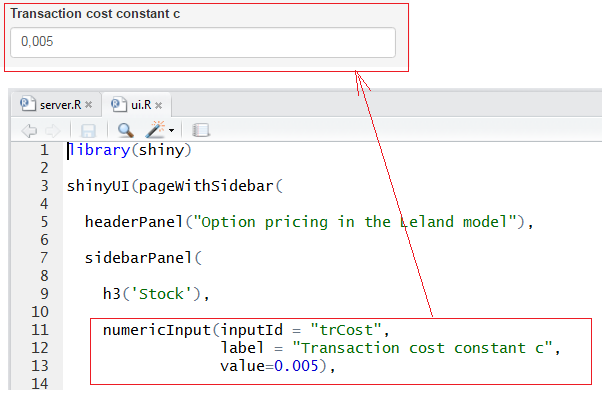This screenshot has height=397, width=606.
Task: Click the R file icon on server.R tab
Action: pyautogui.click(x=28, y=104)
